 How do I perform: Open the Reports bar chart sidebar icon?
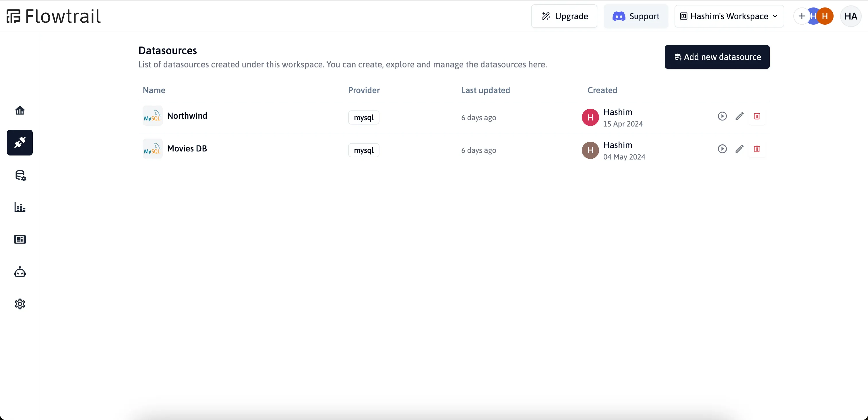click(20, 207)
